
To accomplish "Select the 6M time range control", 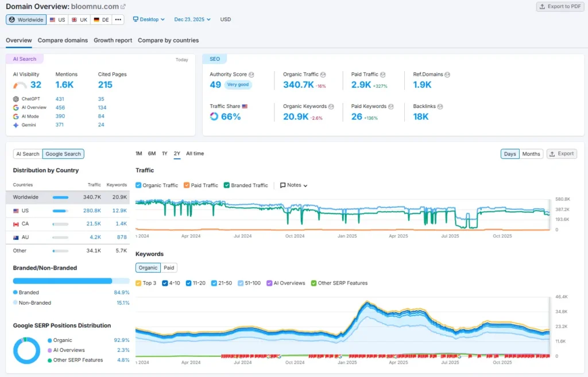I will 151,153.
